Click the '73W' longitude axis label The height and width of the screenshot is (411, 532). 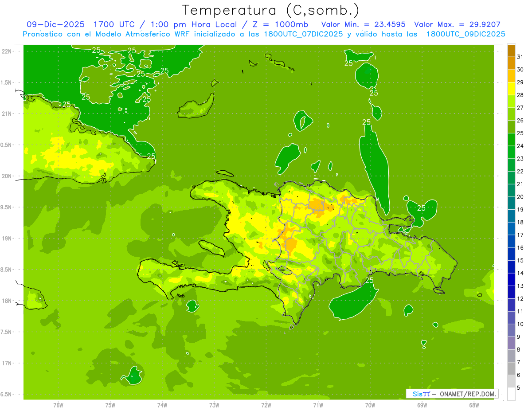(x=214, y=405)
